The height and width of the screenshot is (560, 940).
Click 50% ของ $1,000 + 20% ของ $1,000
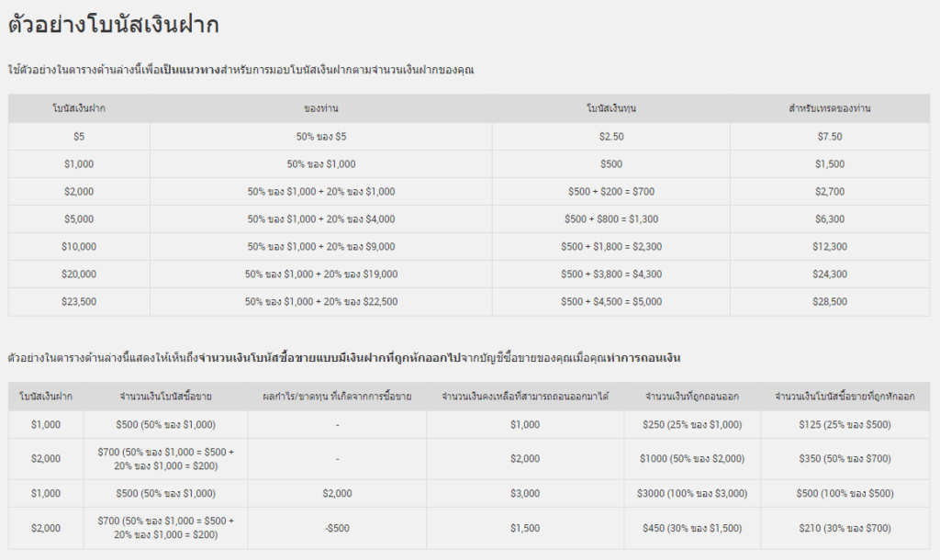tap(320, 192)
